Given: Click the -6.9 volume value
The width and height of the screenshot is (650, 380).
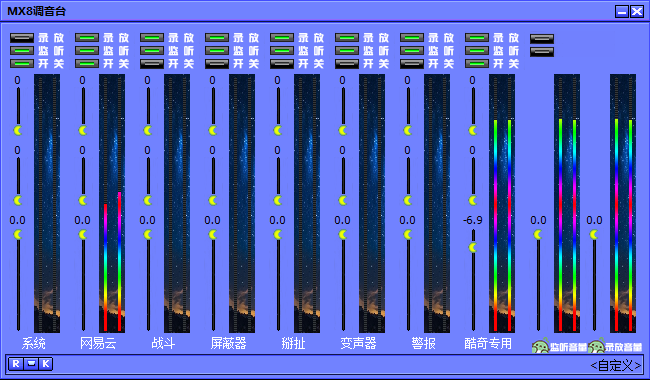Looking at the screenshot, I should click(473, 220).
